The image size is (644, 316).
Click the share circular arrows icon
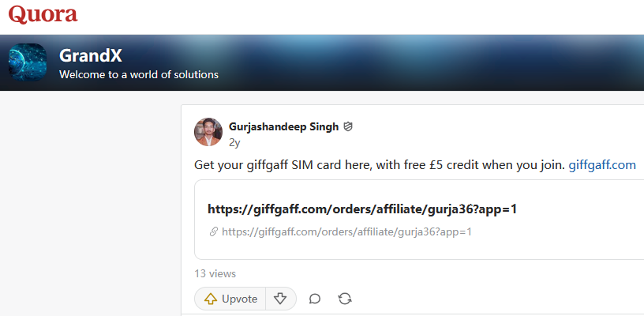pyautogui.click(x=345, y=299)
